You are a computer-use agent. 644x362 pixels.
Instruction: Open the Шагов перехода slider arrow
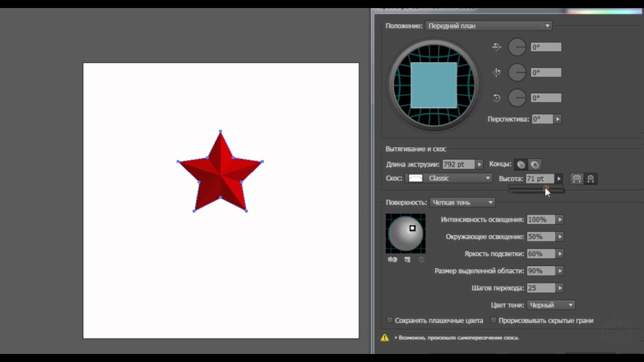click(560, 288)
